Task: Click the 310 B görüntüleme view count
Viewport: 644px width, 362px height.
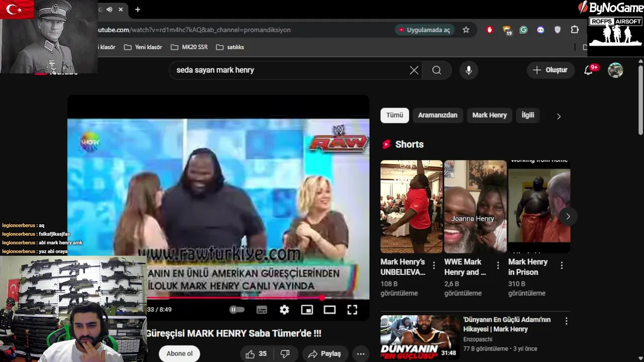Action: coord(527,289)
